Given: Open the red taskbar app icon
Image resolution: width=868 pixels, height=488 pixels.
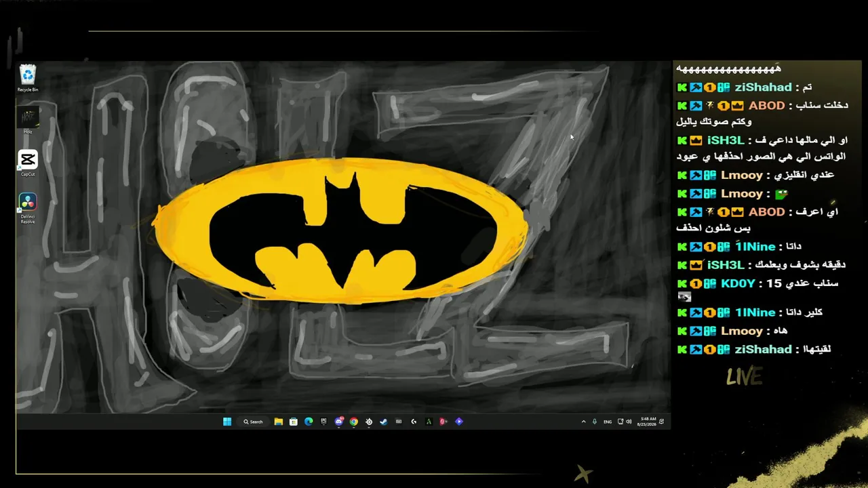Looking at the screenshot, I should coord(443,422).
